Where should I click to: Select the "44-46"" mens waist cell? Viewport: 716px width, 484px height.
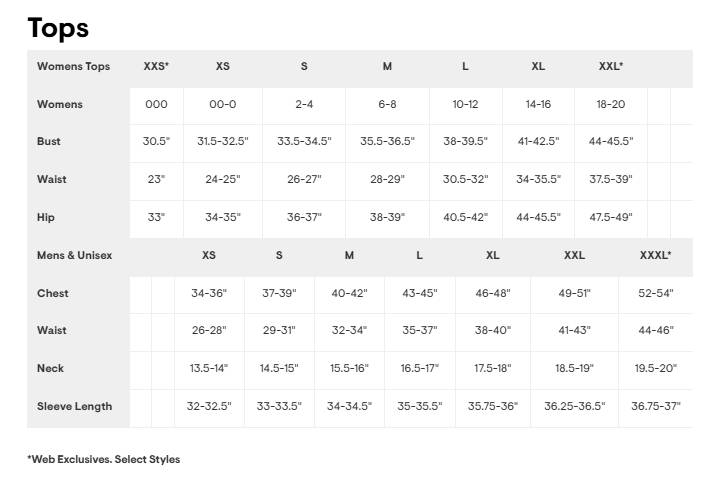pyautogui.click(x=655, y=330)
